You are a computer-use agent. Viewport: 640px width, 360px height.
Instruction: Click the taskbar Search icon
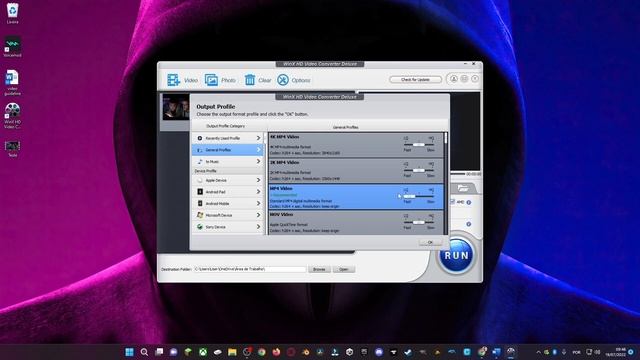[144, 352]
